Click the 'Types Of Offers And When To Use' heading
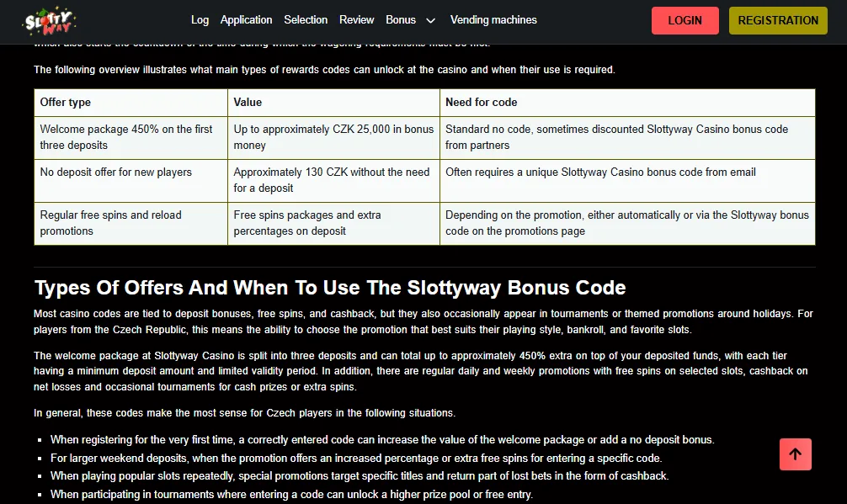 pyautogui.click(x=330, y=288)
